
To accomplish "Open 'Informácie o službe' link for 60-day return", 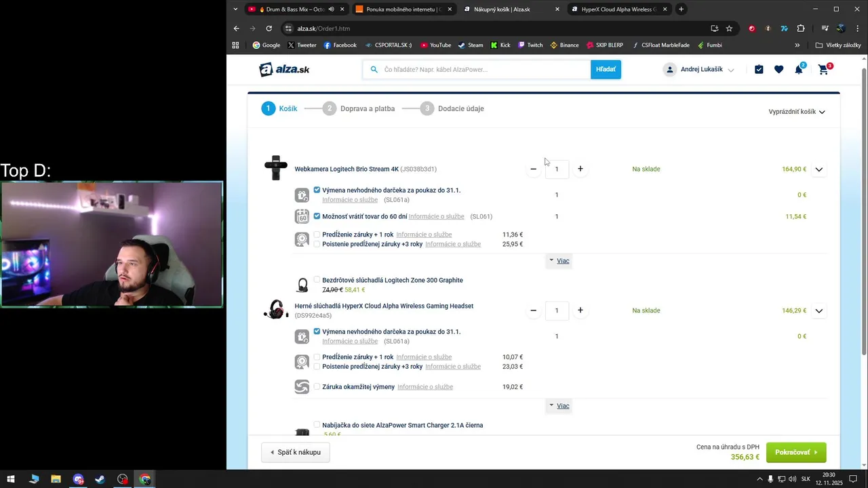I will pos(436,217).
